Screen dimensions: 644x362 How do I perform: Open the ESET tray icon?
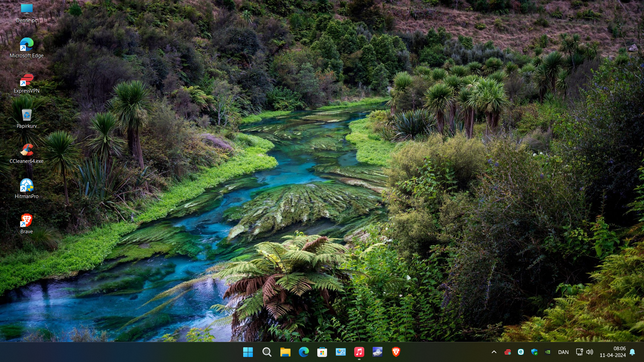pos(521,352)
